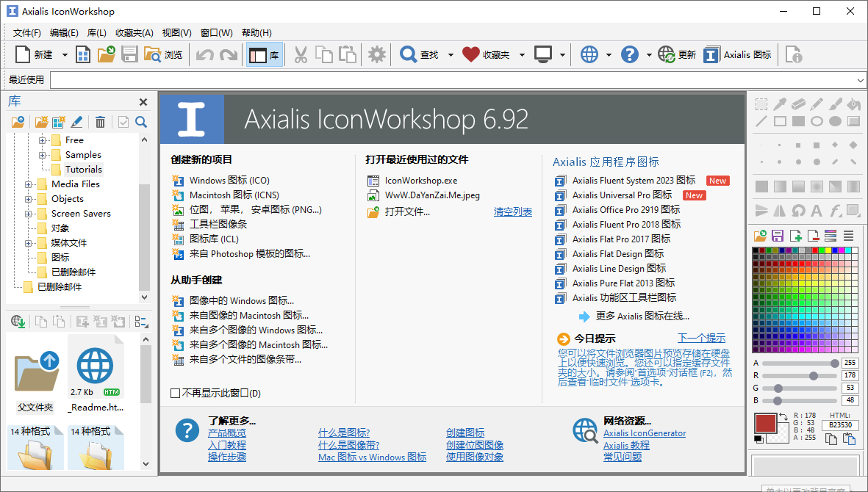Open library search with the magnifier icon
The image size is (868, 492).
(141, 121)
